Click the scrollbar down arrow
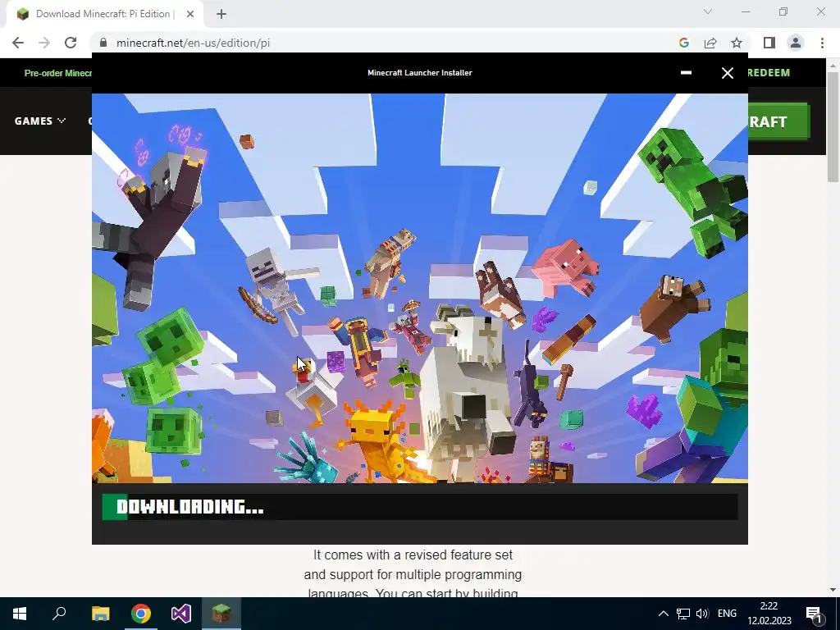This screenshot has height=630, width=840. click(x=833, y=590)
